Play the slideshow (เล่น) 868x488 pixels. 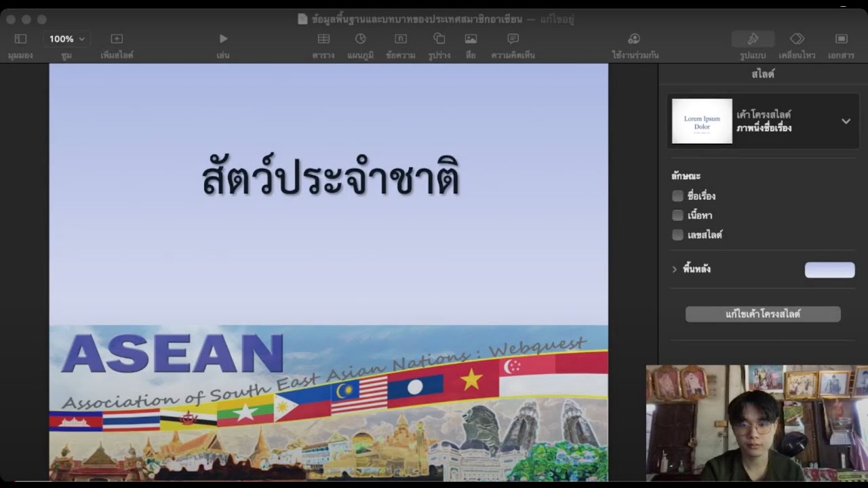click(223, 39)
